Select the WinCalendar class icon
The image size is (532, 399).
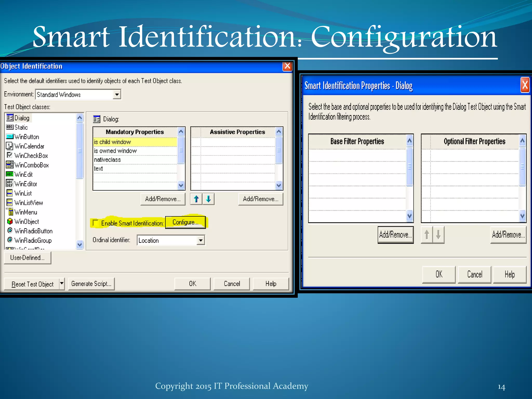pyautogui.click(x=9, y=146)
